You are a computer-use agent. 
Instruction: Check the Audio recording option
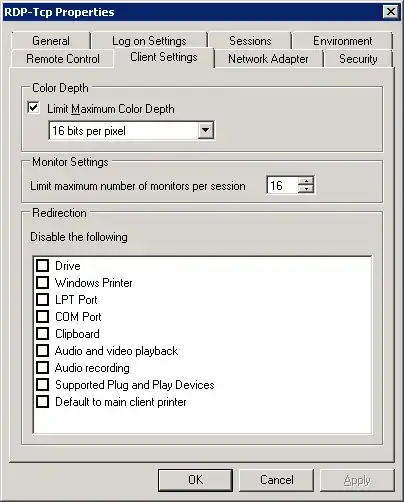pos(42,368)
